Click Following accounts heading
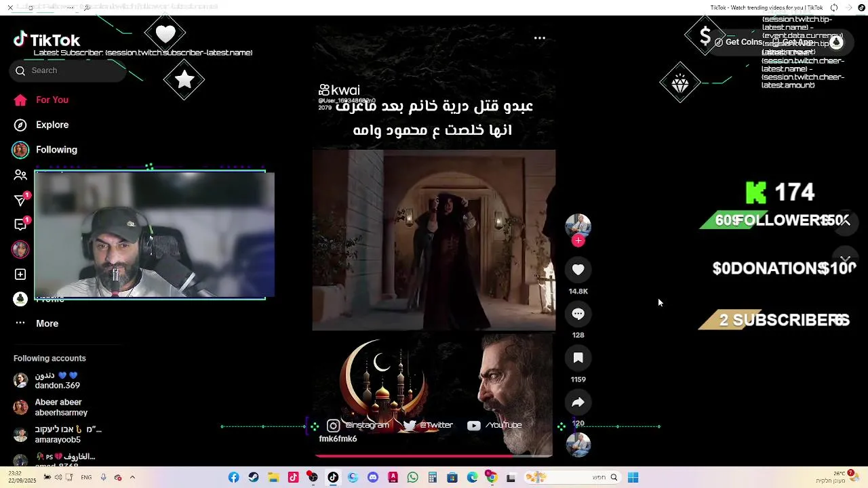This screenshot has width=868, height=488. [50, 359]
